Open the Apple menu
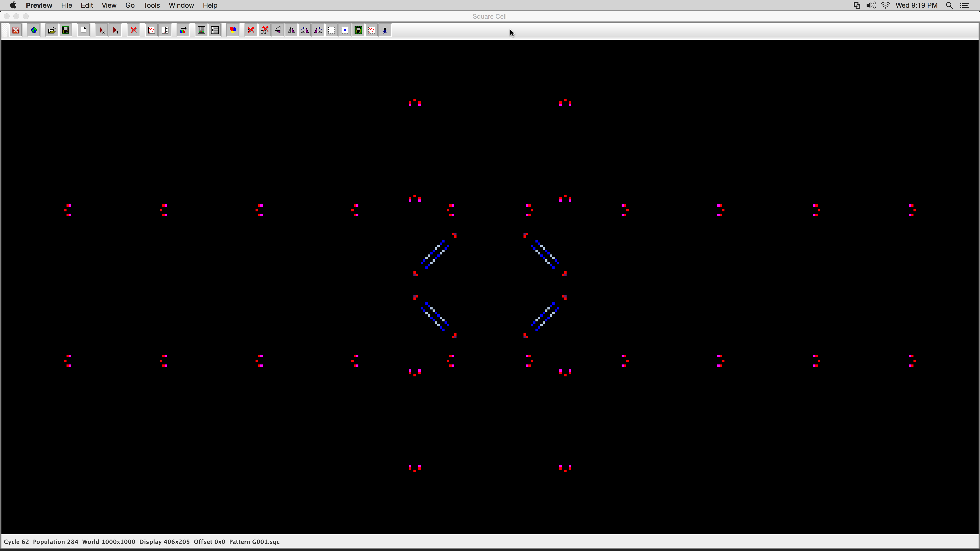 click(13, 5)
